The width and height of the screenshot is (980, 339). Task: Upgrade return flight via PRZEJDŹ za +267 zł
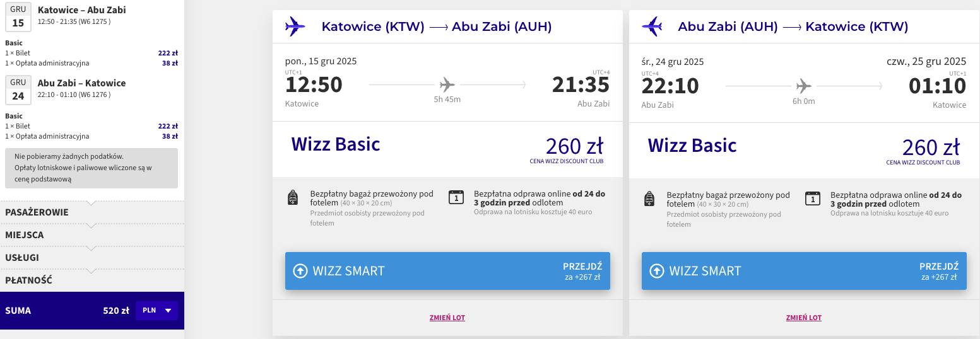pyautogui.click(x=938, y=271)
